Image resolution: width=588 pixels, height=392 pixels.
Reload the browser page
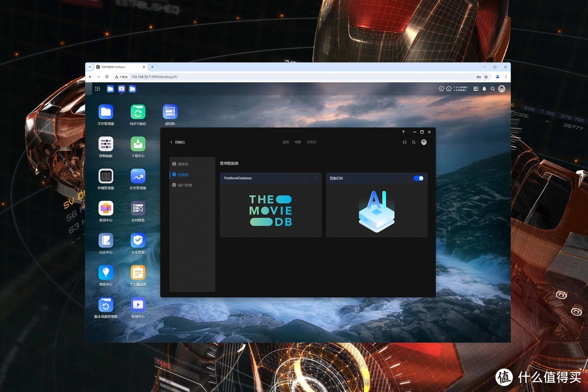pyautogui.click(x=107, y=77)
